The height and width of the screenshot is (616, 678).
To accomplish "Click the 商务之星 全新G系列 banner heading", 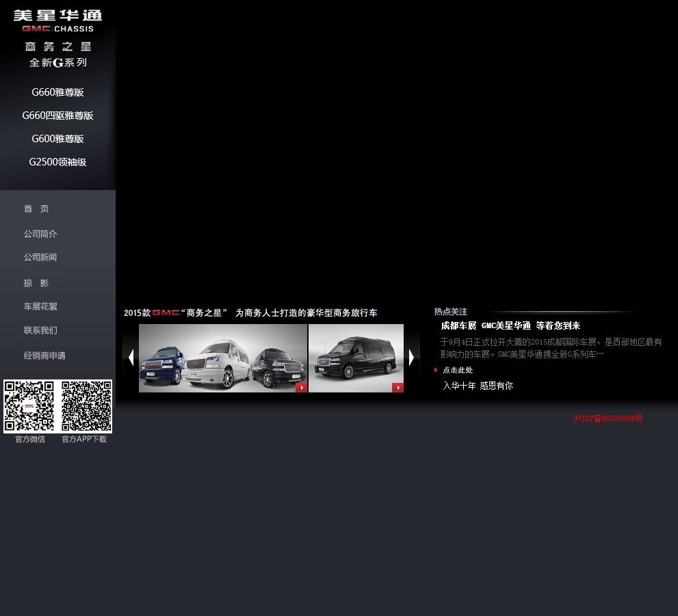I will (x=58, y=55).
